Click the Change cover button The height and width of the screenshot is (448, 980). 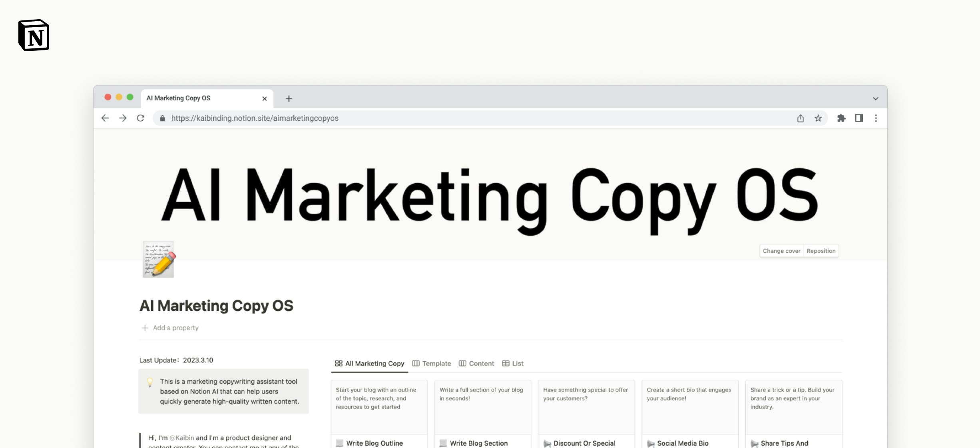point(781,251)
